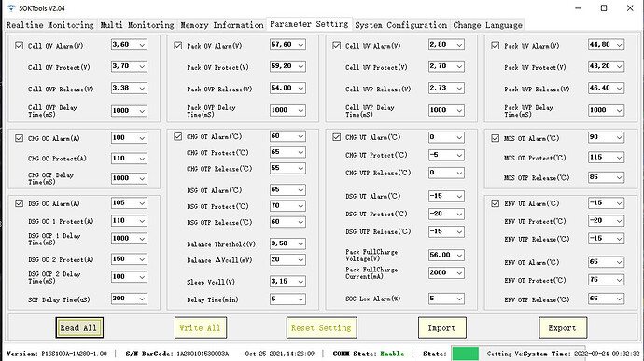Click the SOKTools app icon in title bar

tap(11, 8)
